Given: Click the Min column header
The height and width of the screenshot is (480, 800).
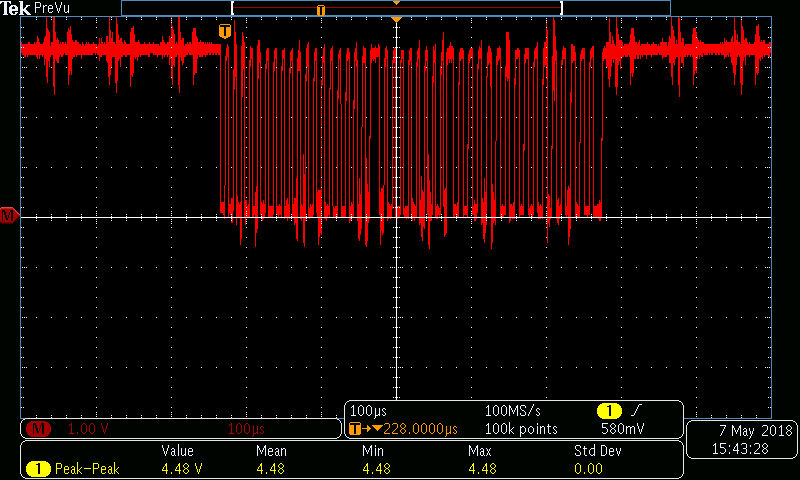Looking at the screenshot, I should (372, 451).
